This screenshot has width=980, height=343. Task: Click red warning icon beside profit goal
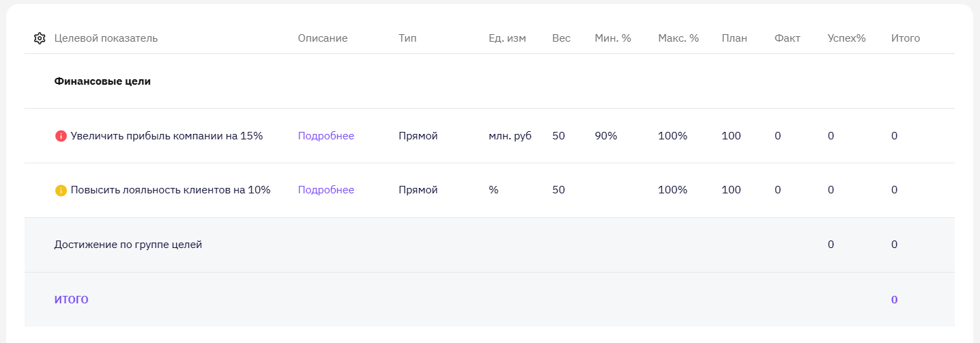tap(61, 136)
